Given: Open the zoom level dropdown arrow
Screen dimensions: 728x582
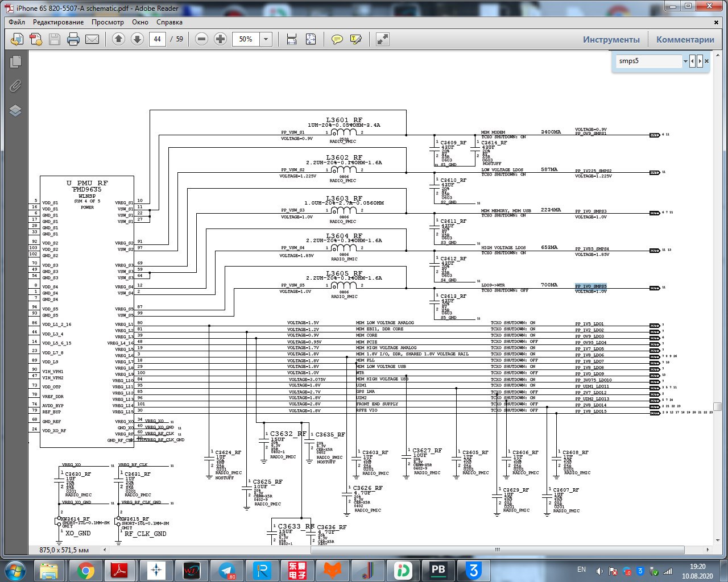Looking at the screenshot, I should (266, 39).
